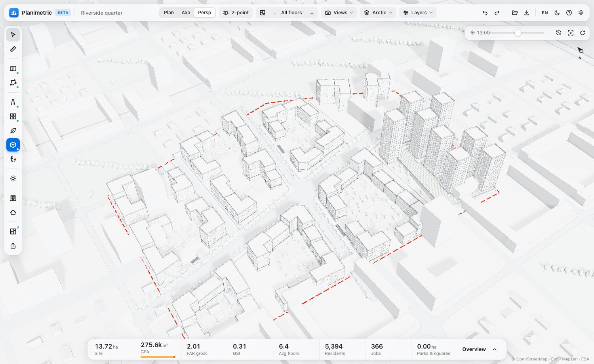This screenshot has height=364, width=594.
Task: Toggle the floor plan icon beside All floors
Action: [263, 13]
